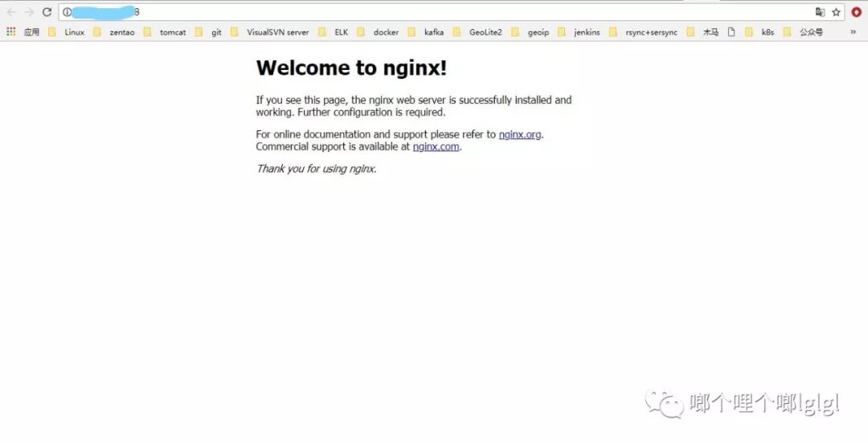Click the blank page bookmark icon
The width and height of the screenshot is (868, 444).
click(731, 32)
